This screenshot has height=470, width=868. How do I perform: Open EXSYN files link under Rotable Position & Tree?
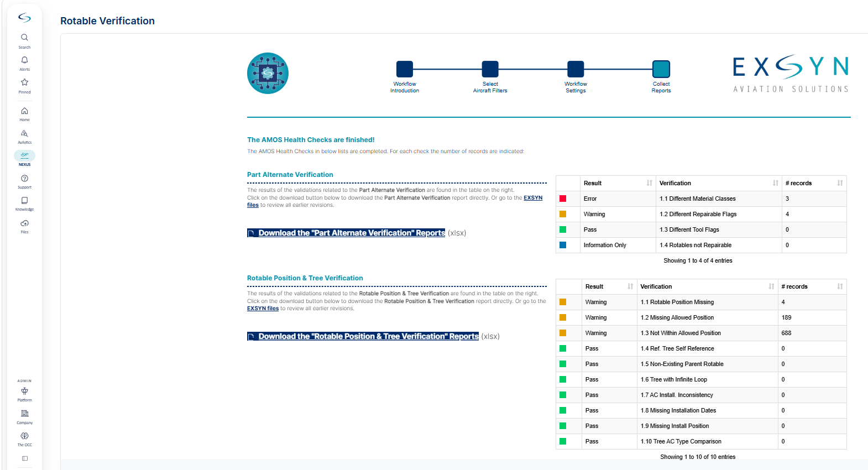pos(263,309)
